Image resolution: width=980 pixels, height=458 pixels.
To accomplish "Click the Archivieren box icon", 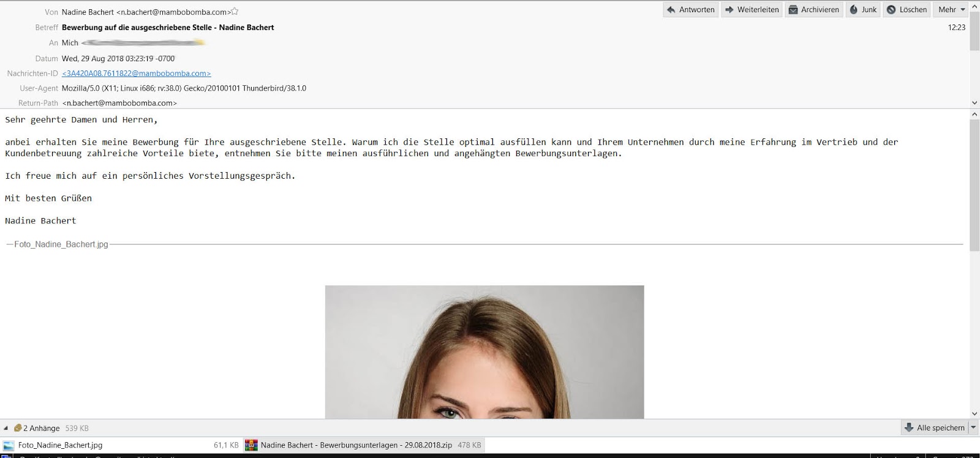I will (x=793, y=10).
